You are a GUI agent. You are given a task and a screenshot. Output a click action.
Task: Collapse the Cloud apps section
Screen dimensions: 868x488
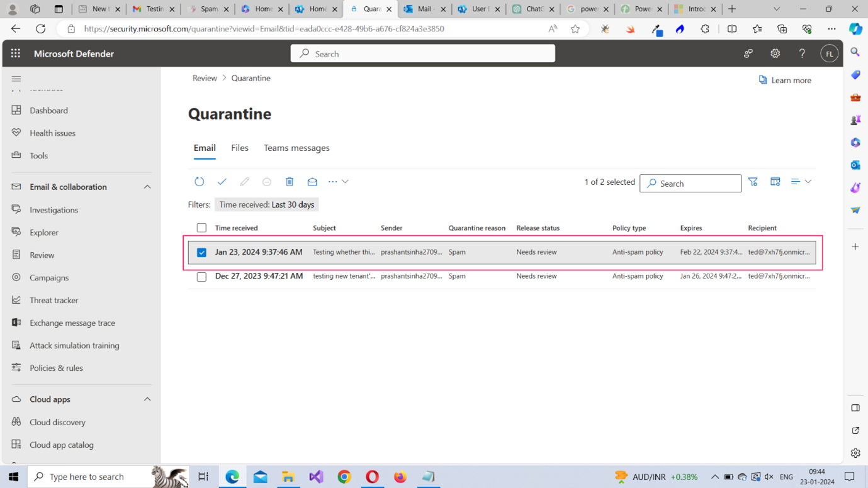[147, 399]
